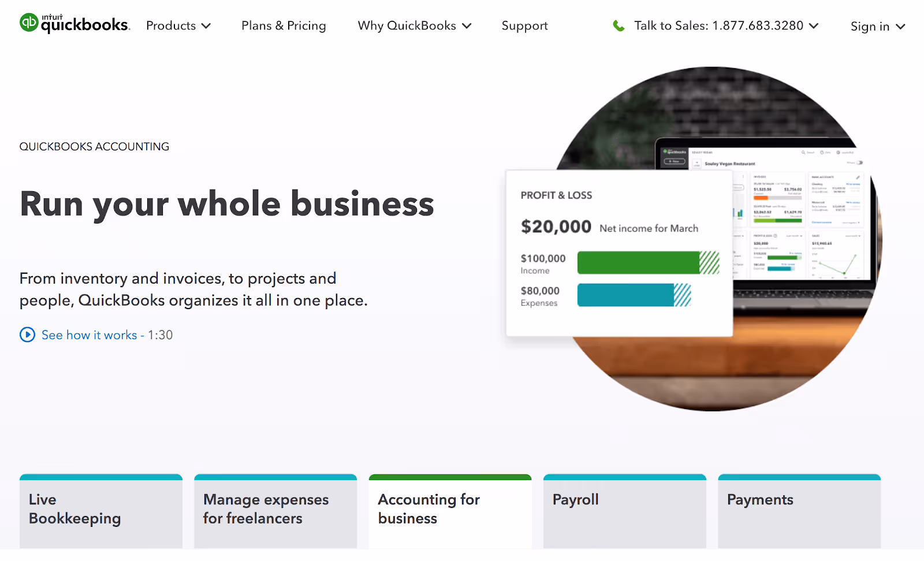The image size is (924, 561).
Task: Select the Live Bookkeeping tab
Action: click(x=101, y=511)
